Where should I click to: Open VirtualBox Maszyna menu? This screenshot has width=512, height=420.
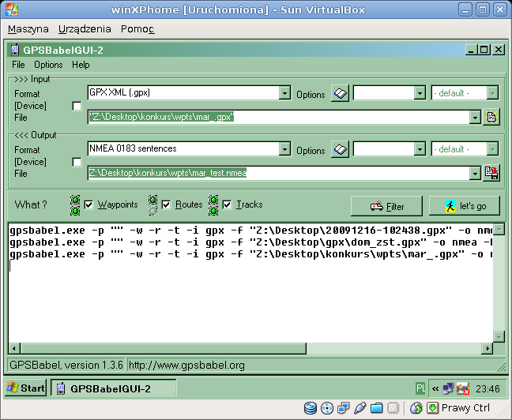coord(28,29)
